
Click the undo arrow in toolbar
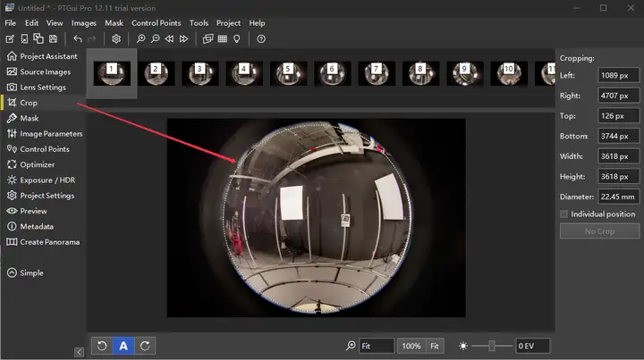click(78, 39)
